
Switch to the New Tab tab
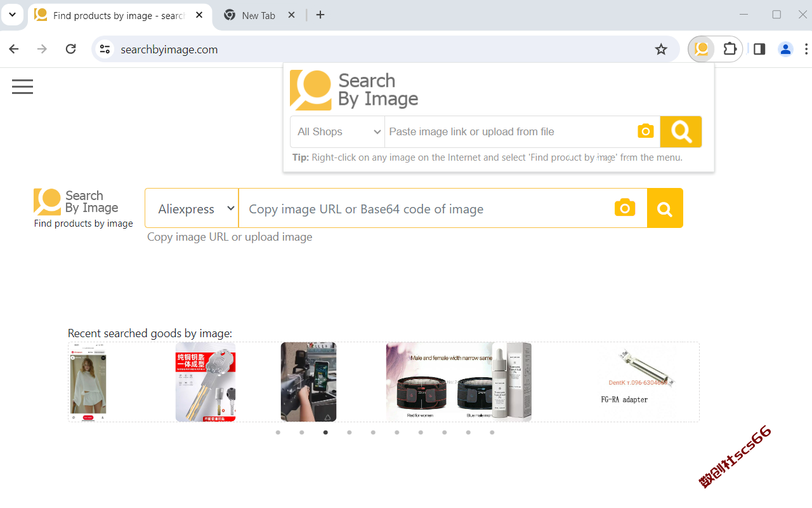click(259, 15)
